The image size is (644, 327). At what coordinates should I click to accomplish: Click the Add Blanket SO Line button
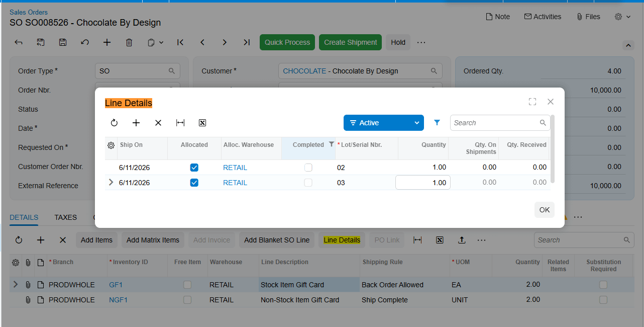[277, 240]
